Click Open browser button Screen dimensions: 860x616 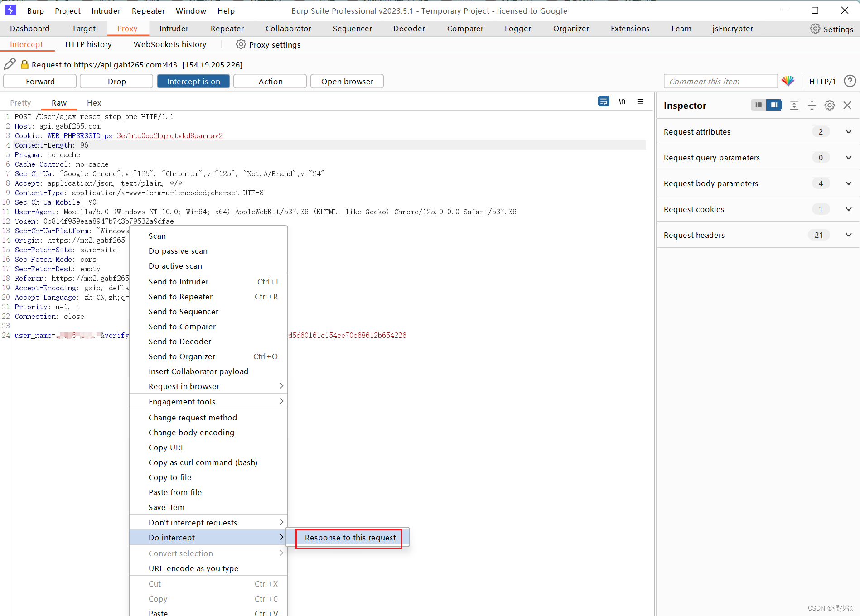(x=347, y=82)
